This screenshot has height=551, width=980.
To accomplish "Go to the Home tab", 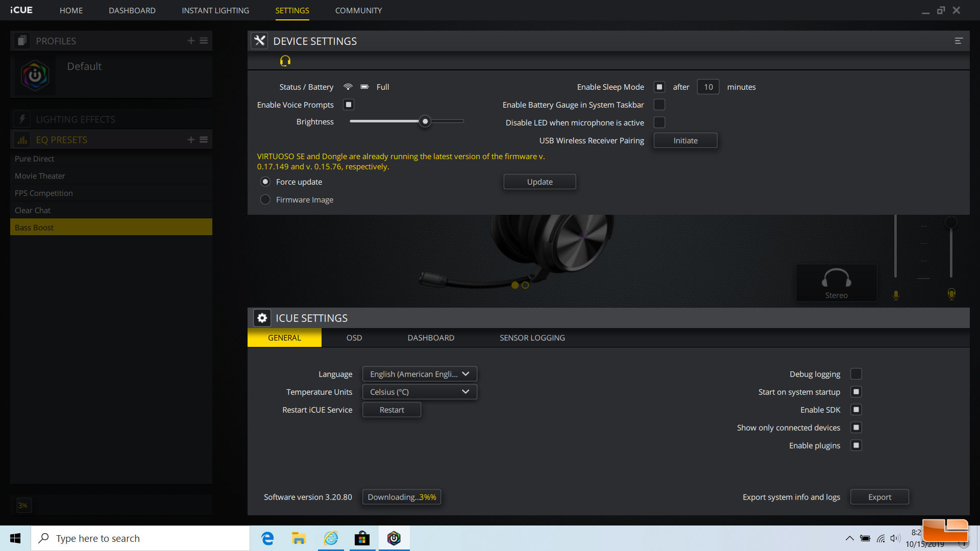I will pyautogui.click(x=71, y=10).
